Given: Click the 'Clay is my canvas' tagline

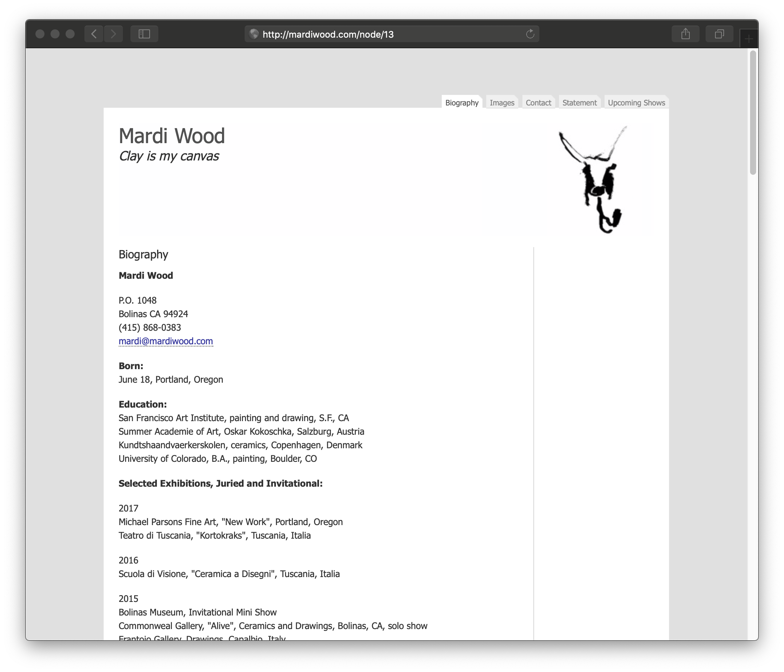Looking at the screenshot, I should [x=169, y=156].
